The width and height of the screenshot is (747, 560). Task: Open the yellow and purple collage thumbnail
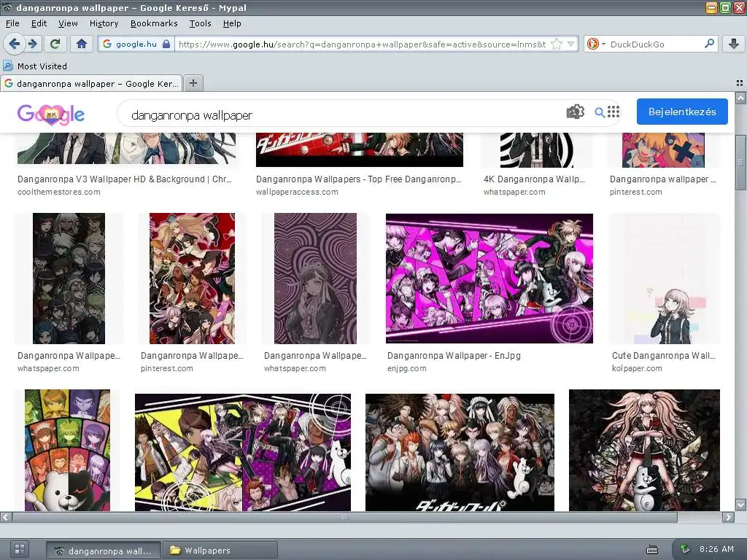pos(243,452)
